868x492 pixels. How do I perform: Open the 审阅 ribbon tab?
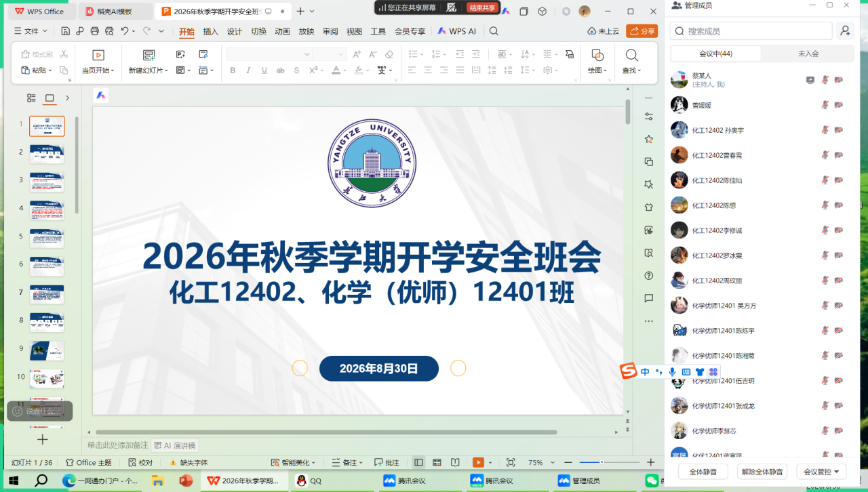(330, 31)
